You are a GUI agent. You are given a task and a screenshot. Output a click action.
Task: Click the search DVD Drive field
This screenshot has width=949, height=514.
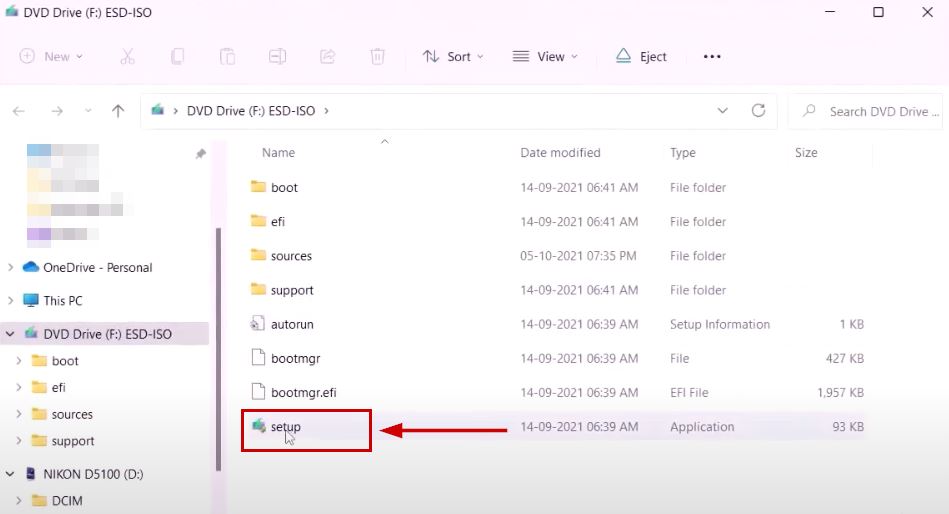pyautogui.click(x=866, y=111)
